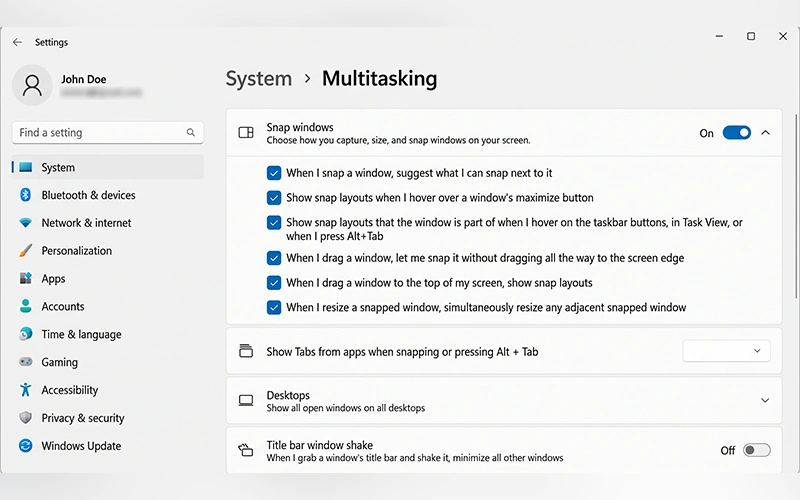800x500 pixels.
Task: Click the Snap windows layout icon
Action: point(246,133)
